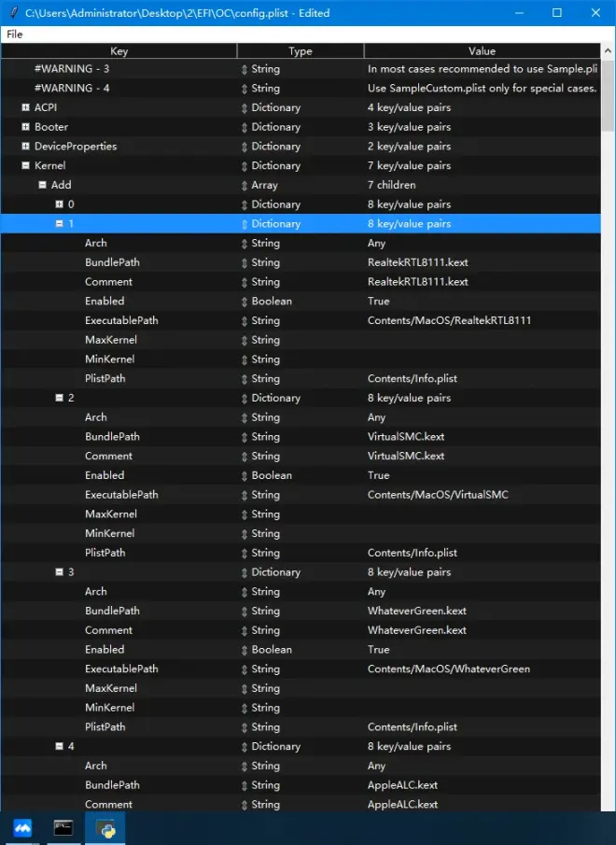Toggle Enabled True value for VirtualSMC
The image size is (616, 845).
(379, 475)
